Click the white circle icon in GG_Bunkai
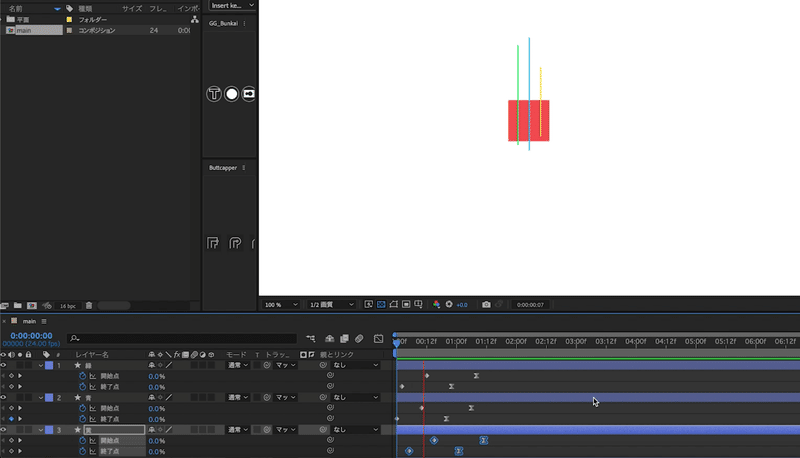The width and height of the screenshot is (800, 458). (232, 94)
